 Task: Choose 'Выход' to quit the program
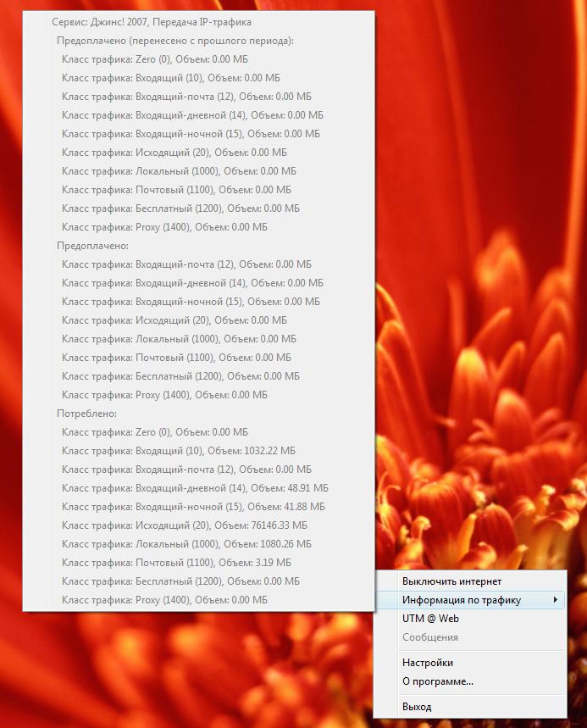click(470, 707)
